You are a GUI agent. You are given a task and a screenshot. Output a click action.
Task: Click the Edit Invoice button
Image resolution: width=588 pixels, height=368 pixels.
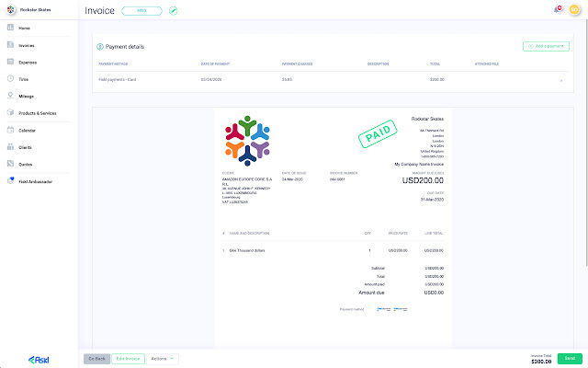tap(128, 359)
